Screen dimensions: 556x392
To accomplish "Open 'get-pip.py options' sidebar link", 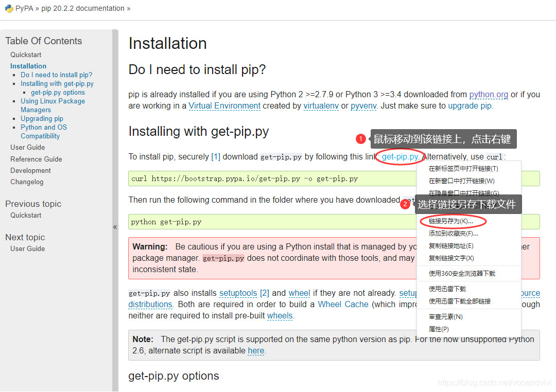I will point(58,93).
